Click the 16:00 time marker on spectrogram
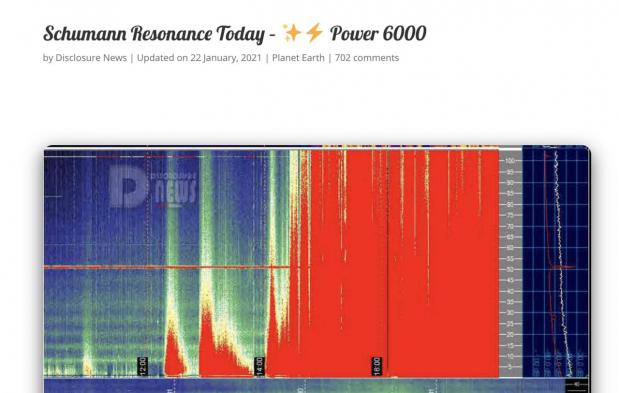This screenshot has width=619, height=393. coord(377,366)
